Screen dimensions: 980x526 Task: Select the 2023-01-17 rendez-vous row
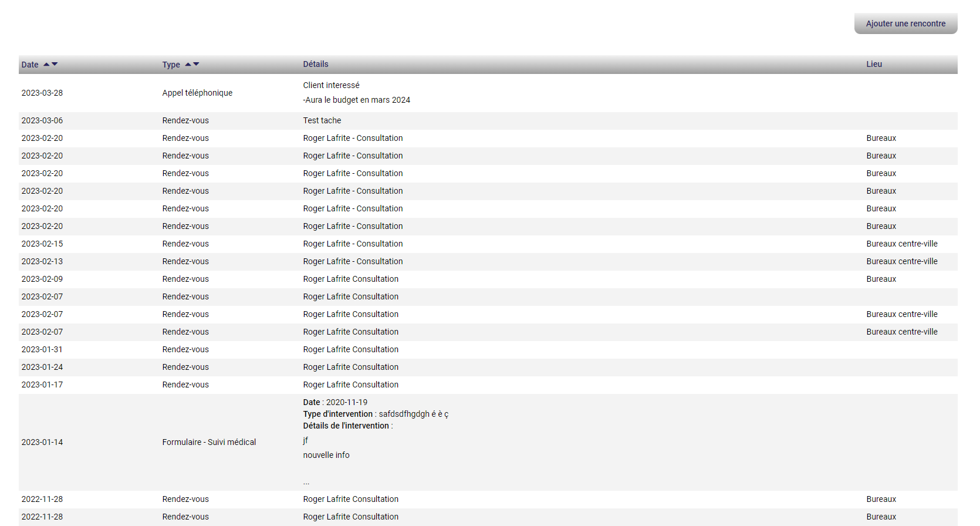pyautogui.click(x=42, y=385)
